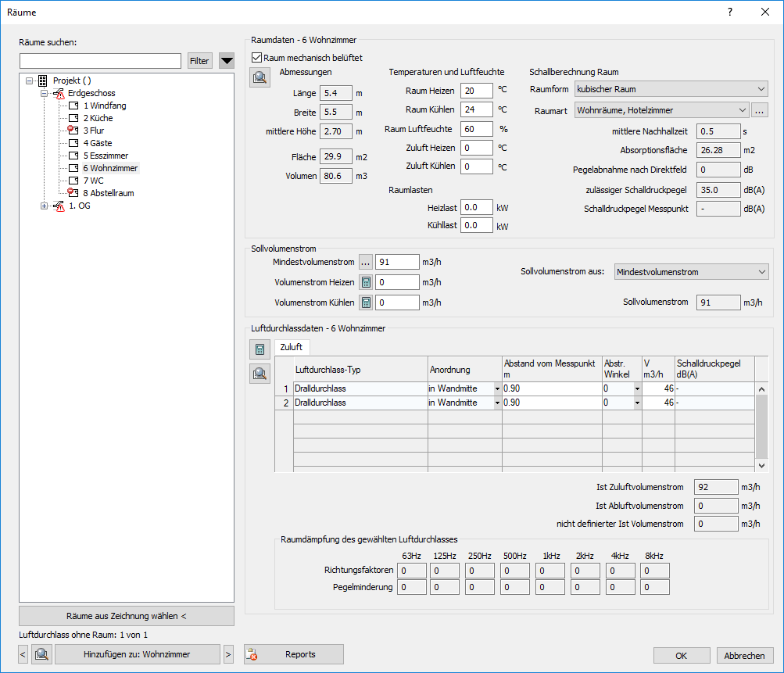Expand the 1. OG tree node
Screen dimensions: 784x673
coord(44,206)
